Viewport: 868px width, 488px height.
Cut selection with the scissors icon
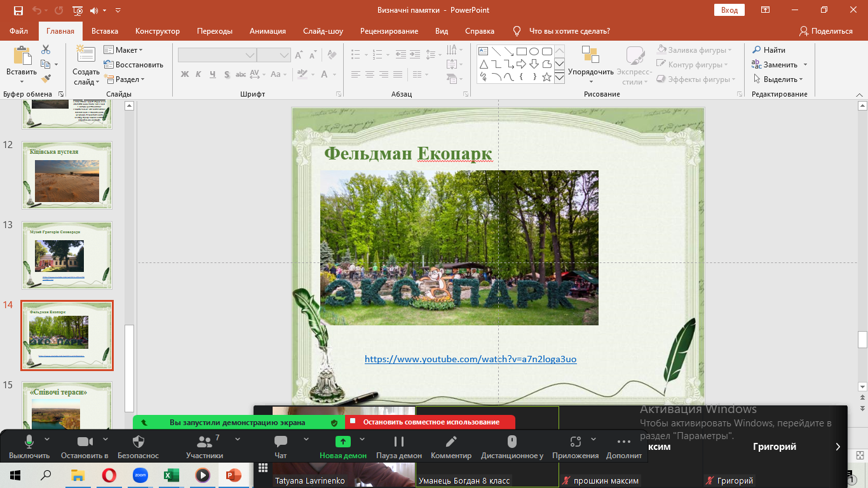(x=46, y=50)
